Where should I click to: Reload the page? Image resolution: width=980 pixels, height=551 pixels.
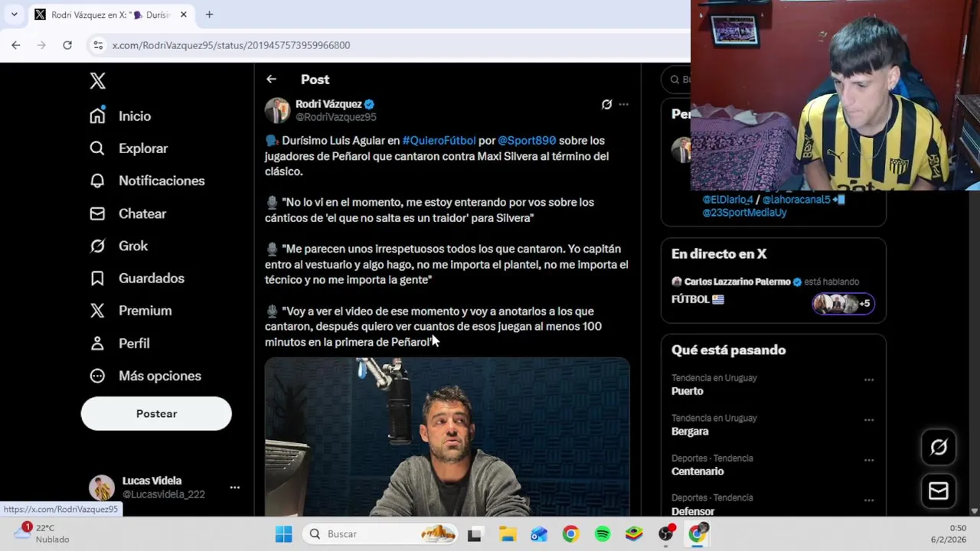(x=67, y=45)
